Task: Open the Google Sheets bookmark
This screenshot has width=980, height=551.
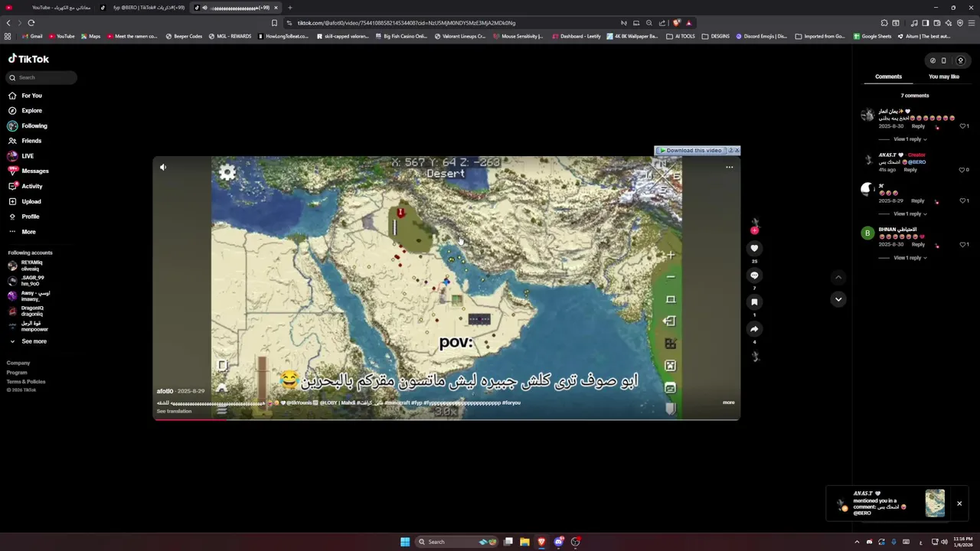Action: (872, 36)
